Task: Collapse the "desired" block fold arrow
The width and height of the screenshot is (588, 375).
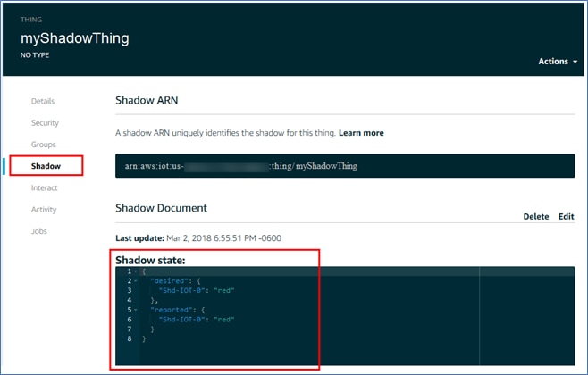Action: point(135,280)
